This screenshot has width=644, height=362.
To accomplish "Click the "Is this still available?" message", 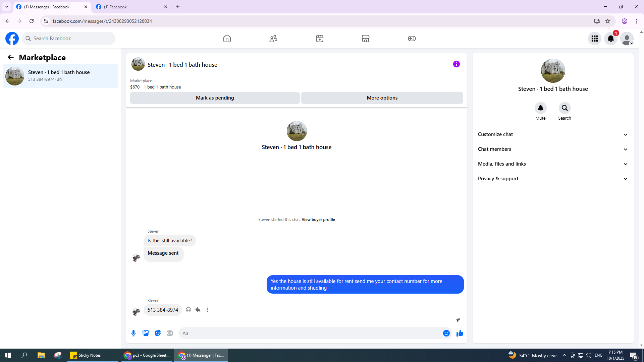I will pyautogui.click(x=170, y=241).
